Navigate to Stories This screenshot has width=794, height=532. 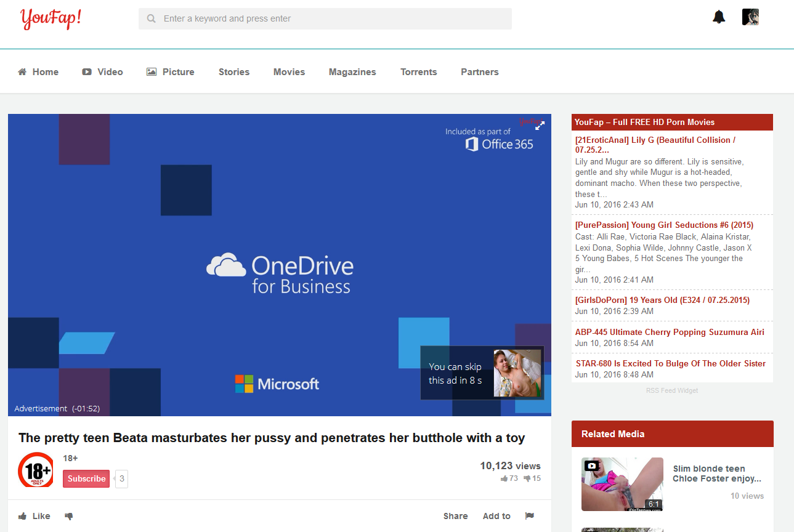point(234,72)
